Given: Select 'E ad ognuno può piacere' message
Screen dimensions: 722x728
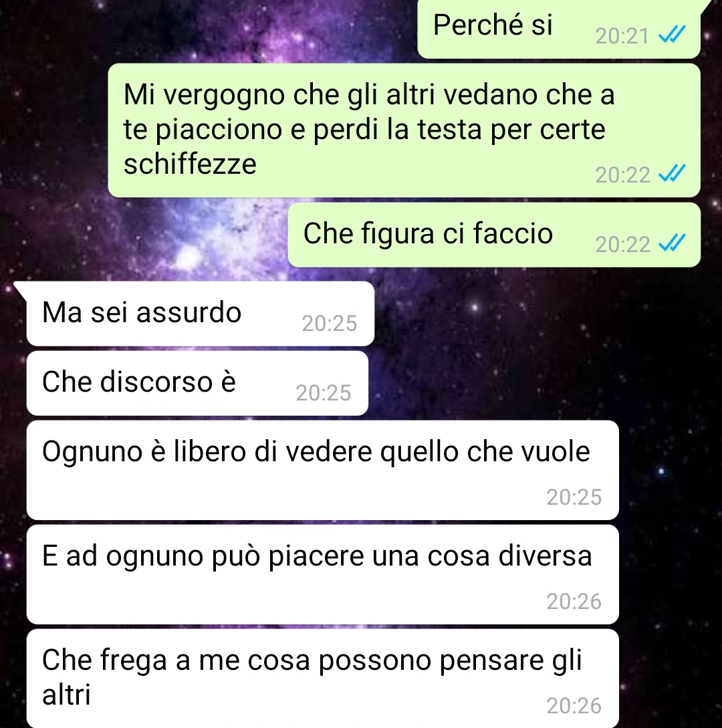Looking at the screenshot, I should point(323,575).
